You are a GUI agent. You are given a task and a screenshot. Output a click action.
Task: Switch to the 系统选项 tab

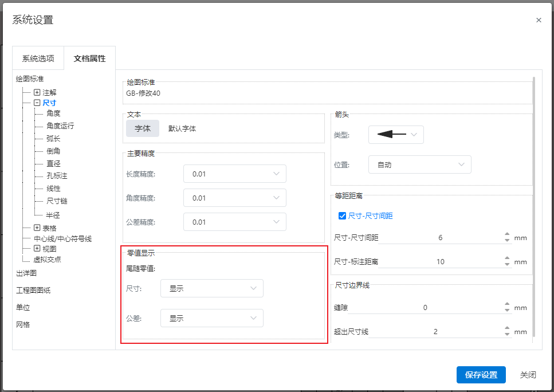click(38, 58)
